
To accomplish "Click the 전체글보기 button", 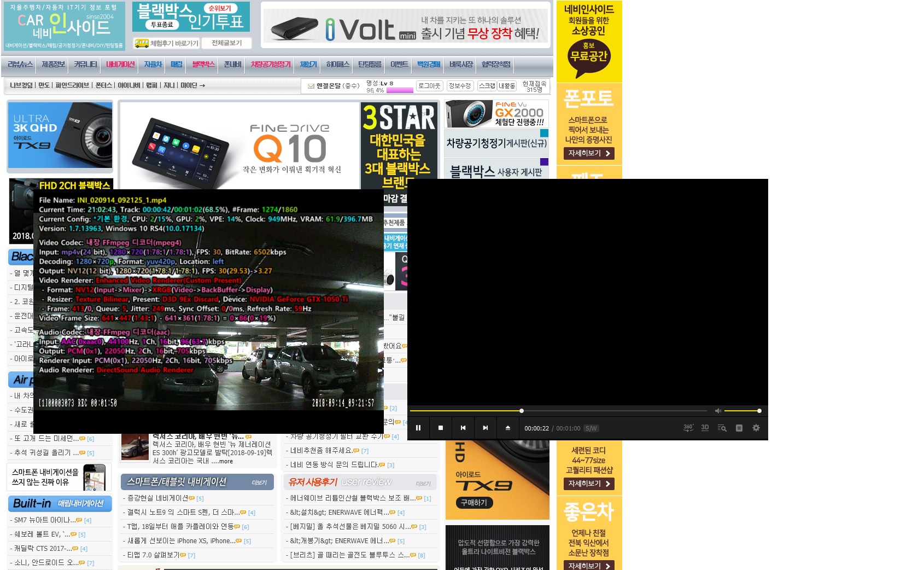I will click(x=227, y=43).
